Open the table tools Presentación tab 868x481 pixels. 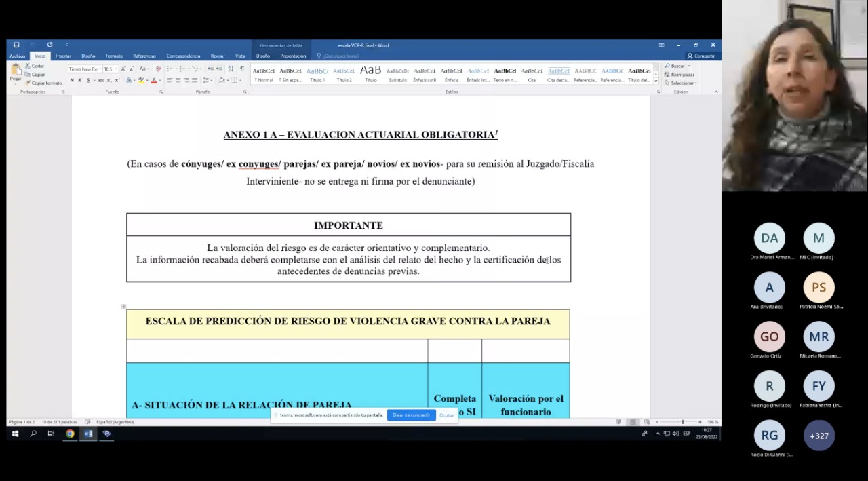point(293,56)
